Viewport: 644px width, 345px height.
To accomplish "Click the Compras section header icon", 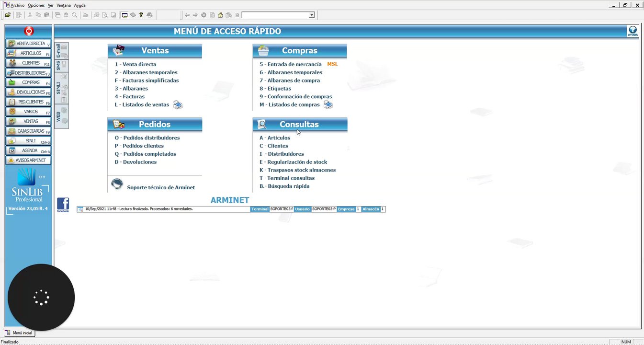I will pos(263,50).
